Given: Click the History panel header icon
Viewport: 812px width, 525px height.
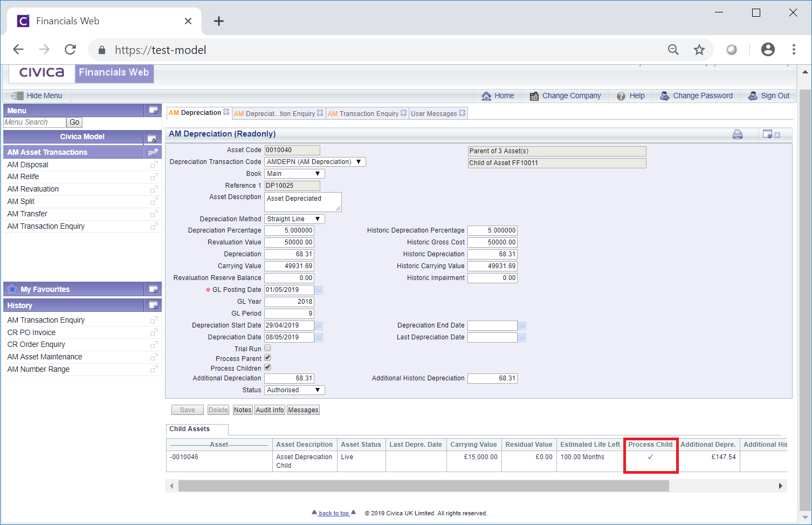Looking at the screenshot, I should pos(153,305).
